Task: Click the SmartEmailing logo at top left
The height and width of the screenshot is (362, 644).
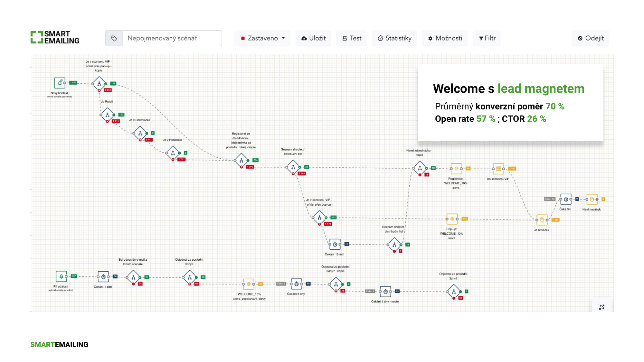Action: pyautogui.click(x=55, y=37)
